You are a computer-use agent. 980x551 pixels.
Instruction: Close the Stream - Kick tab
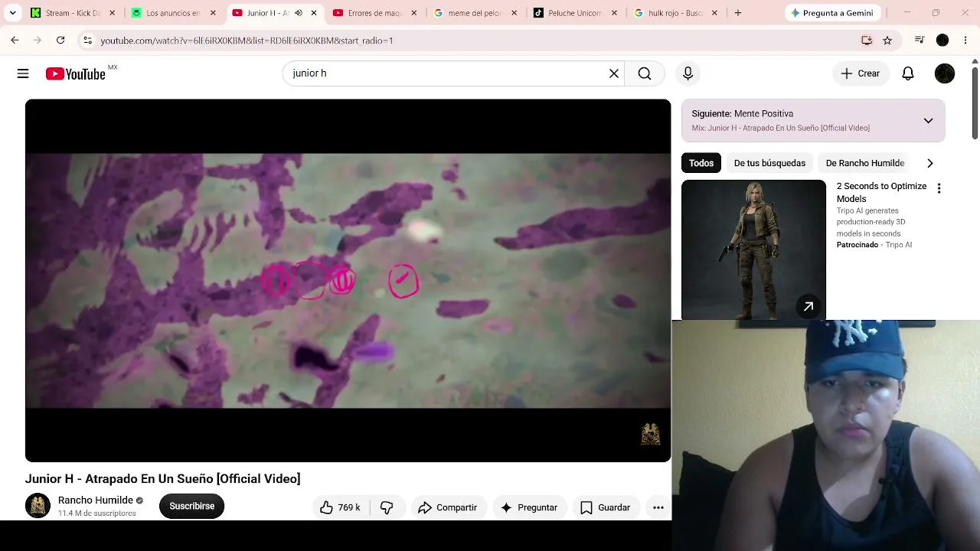[112, 13]
